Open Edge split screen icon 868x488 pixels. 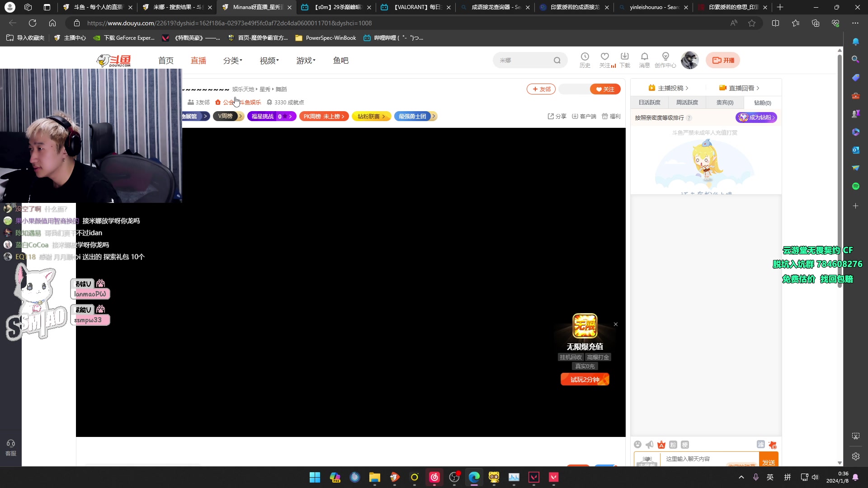(x=776, y=23)
